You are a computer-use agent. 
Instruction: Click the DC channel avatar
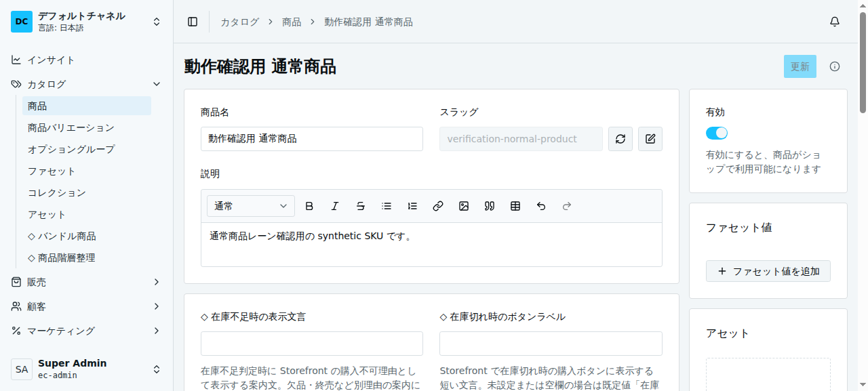click(x=22, y=22)
